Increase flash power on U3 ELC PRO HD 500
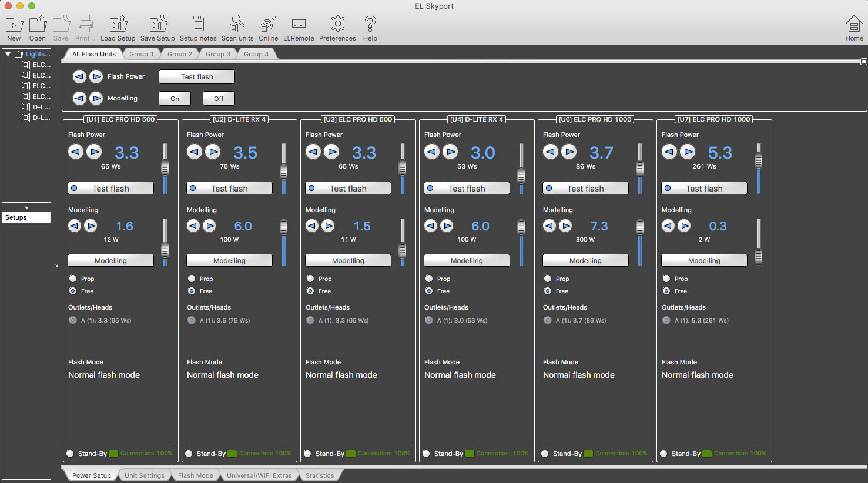Image resolution: width=868 pixels, height=483 pixels. tap(331, 152)
